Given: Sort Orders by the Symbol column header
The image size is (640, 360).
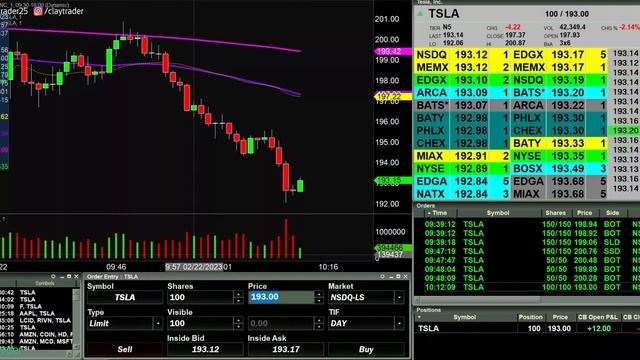Looking at the screenshot, I should [x=498, y=213].
